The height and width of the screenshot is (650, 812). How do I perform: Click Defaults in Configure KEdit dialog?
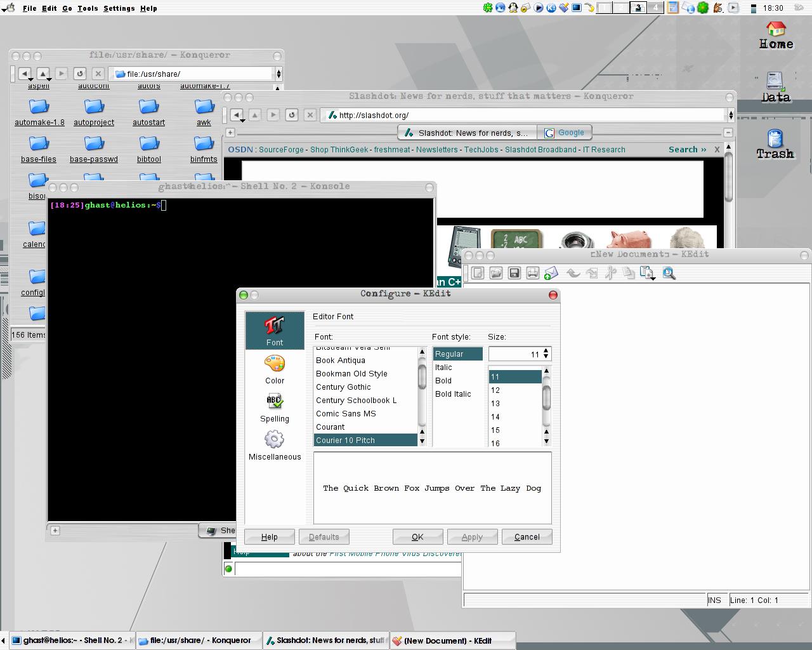324,536
